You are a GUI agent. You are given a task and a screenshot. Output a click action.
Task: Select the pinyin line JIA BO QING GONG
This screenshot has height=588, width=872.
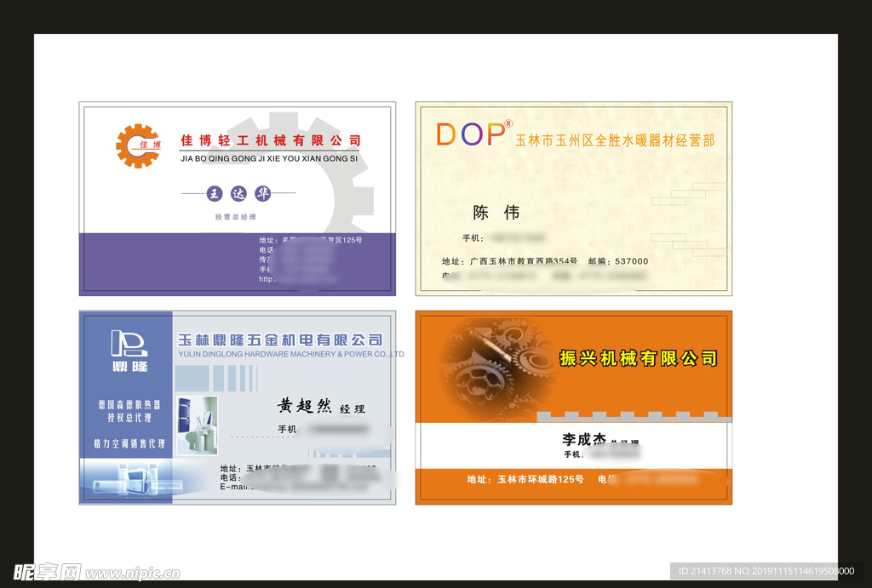click(269, 158)
